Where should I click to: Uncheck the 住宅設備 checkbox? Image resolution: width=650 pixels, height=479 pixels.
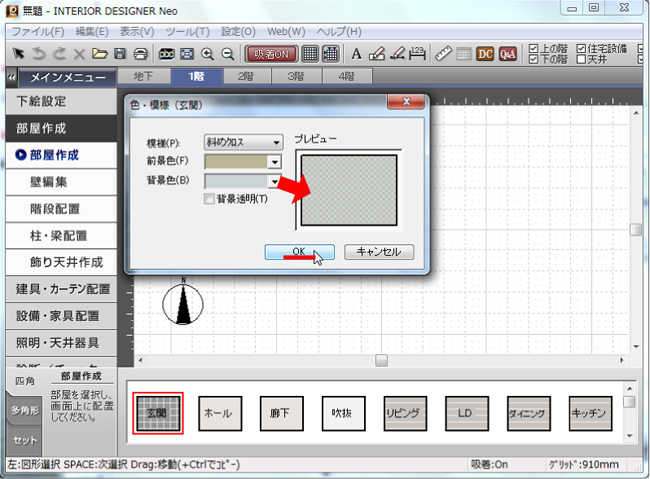[581, 48]
